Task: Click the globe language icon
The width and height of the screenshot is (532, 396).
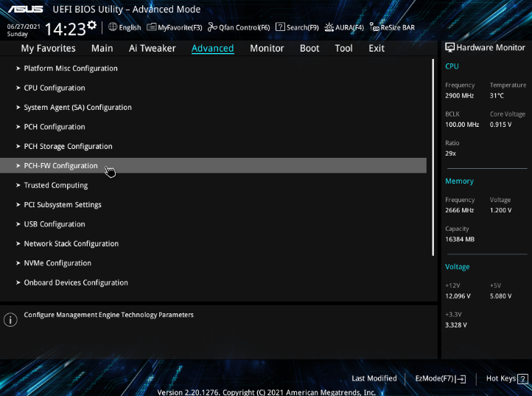Action: click(113, 27)
